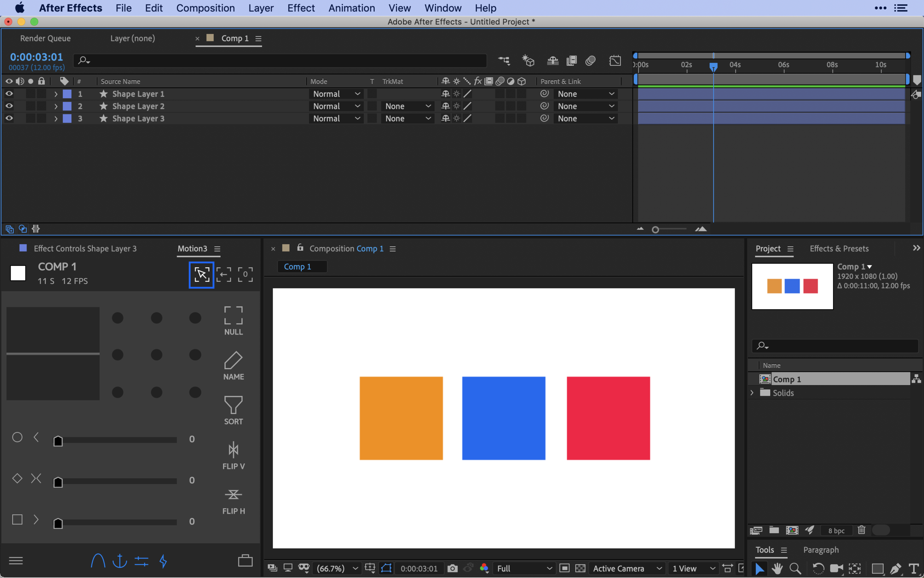Expand Shape Layer 2 properties
The width and height of the screenshot is (924, 578).
56,106
